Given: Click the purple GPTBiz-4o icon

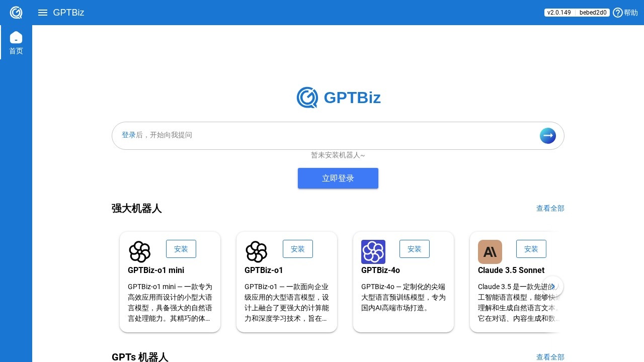Looking at the screenshot, I should (373, 252).
